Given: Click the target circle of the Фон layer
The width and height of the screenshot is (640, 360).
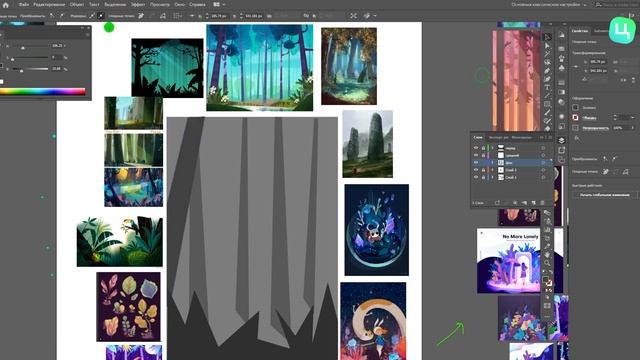Looking at the screenshot, I should pos(543,162).
